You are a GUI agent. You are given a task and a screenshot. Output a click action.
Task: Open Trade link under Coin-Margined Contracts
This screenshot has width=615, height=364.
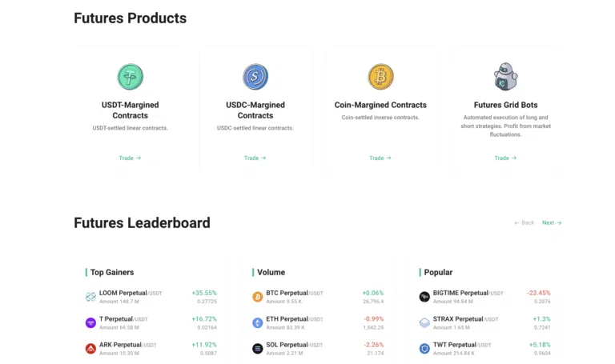click(380, 158)
